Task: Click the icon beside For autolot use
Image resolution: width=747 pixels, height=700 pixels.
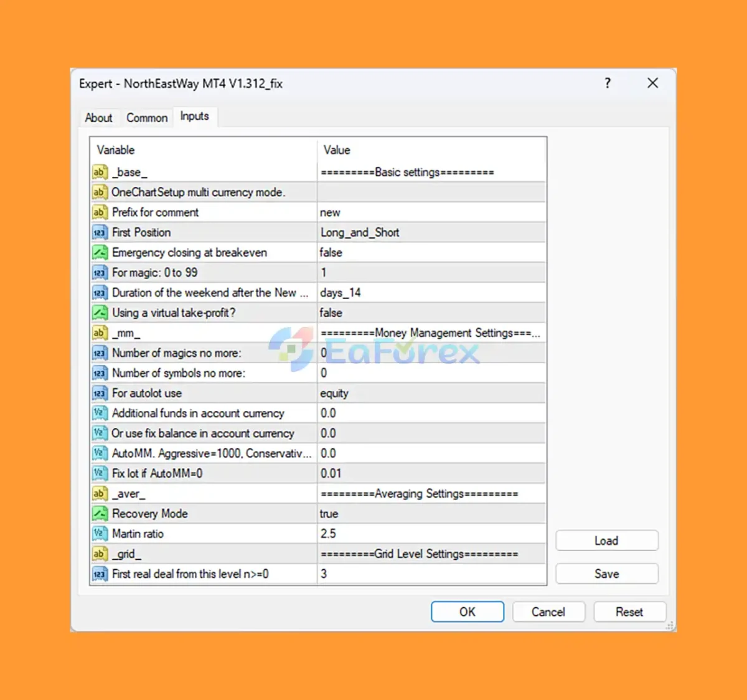Action: pos(100,393)
